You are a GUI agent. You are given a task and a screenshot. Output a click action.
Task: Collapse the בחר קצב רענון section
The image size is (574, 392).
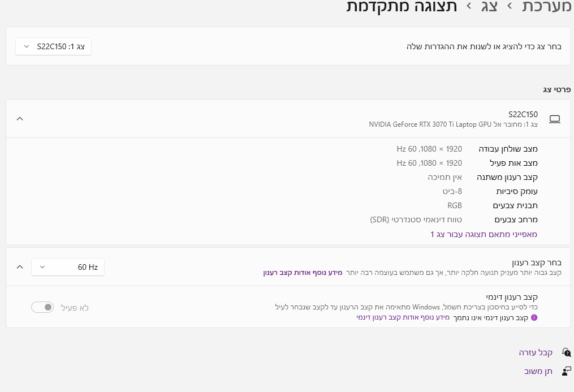[x=20, y=267]
